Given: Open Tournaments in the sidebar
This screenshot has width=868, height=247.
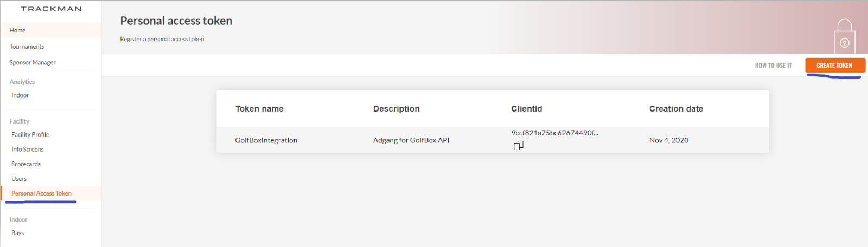Looking at the screenshot, I should click(27, 47).
